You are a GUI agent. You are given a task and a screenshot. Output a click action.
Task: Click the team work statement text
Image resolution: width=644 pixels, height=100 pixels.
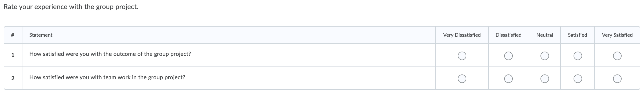pyautogui.click(x=107, y=77)
